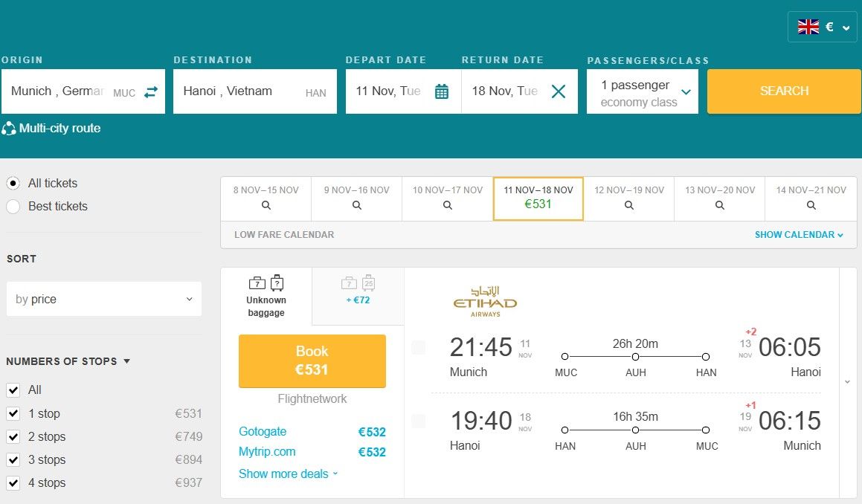Select the +€72 baggage fare tab

coord(358,297)
